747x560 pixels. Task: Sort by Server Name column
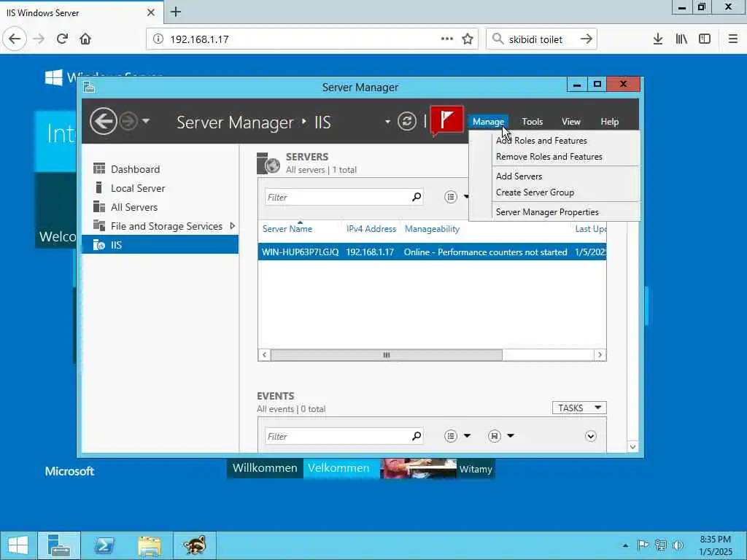287,229
